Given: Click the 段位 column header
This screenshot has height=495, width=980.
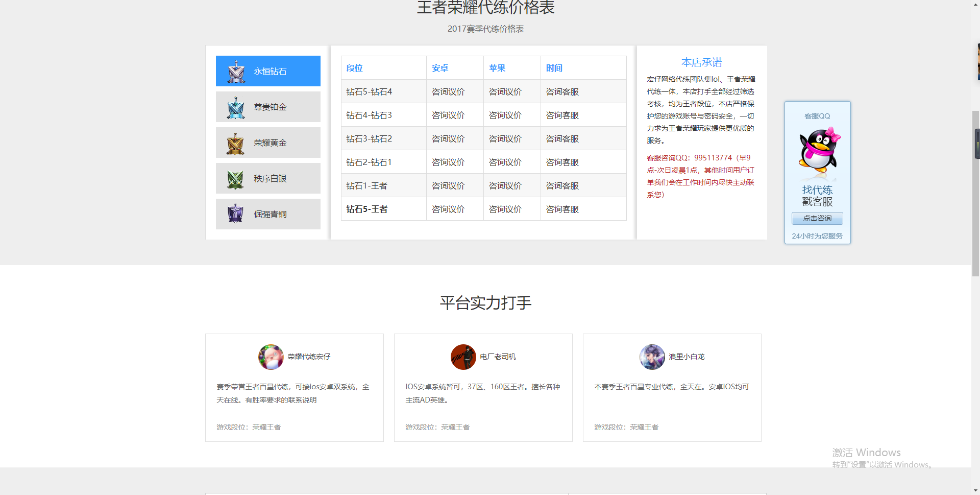Looking at the screenshot, I should coord(354,68).
